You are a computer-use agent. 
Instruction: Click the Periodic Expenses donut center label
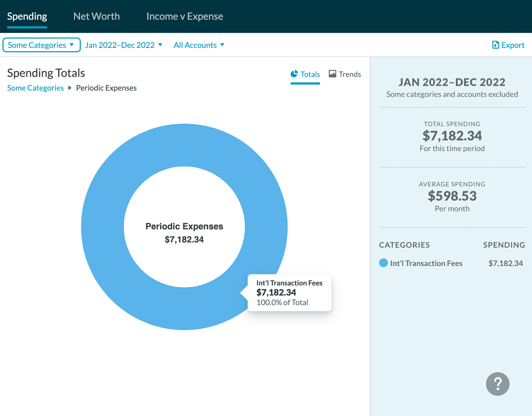click(x=184, y=226)
